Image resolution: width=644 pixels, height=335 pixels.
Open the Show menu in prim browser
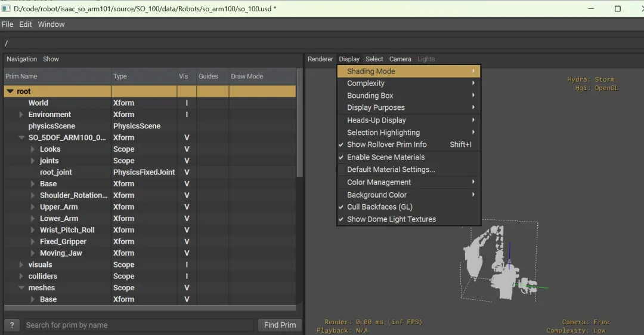(x=51, y=59)
